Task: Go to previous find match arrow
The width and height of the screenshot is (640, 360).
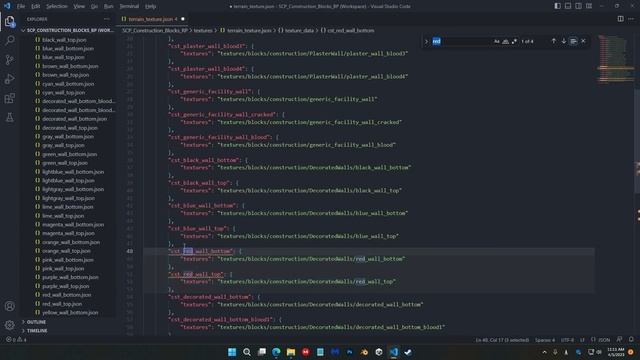Action: coord(553,41)
